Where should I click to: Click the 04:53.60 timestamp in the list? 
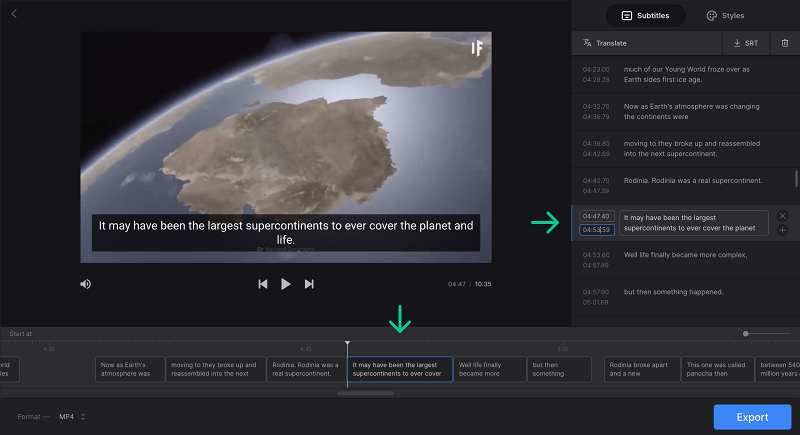pyautogui.click(x=596, y=255)
